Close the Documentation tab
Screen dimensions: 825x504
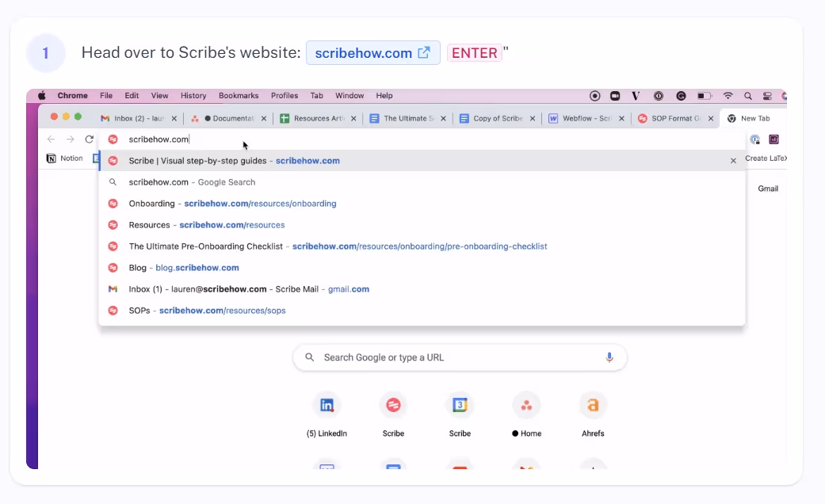coord(264,118)
